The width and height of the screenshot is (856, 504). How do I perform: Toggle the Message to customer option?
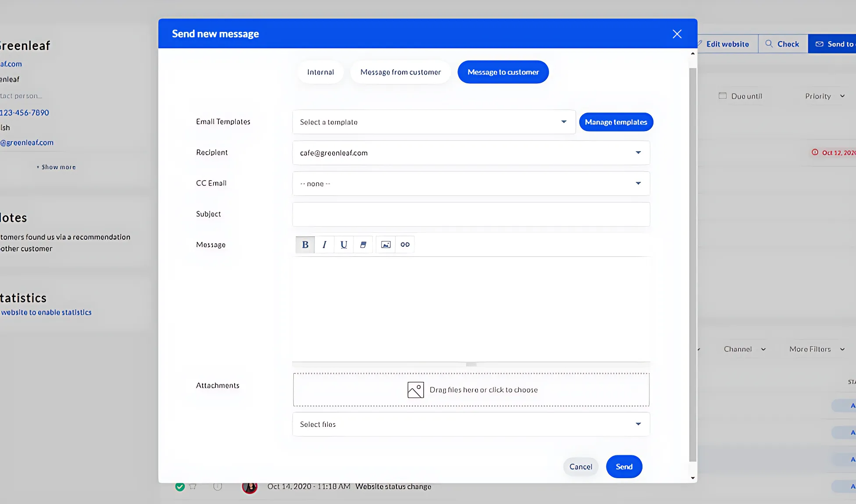click(x=503, y=72)
